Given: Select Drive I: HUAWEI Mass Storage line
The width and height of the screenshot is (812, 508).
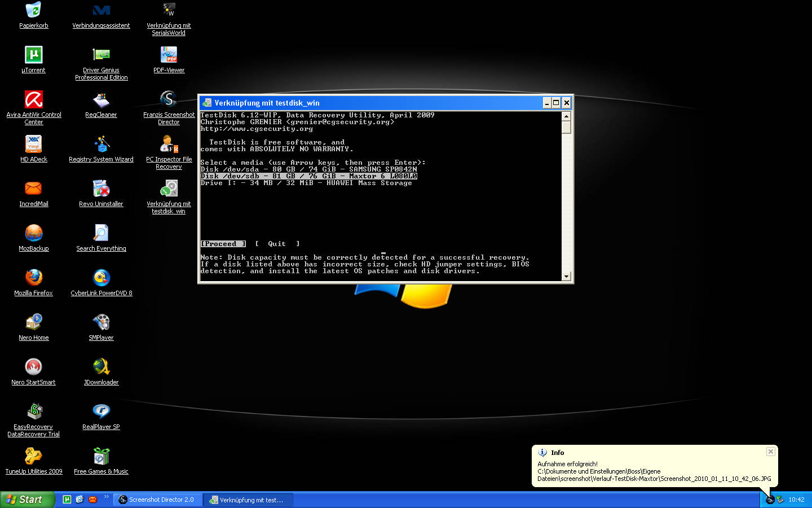Looking at the screenshot, I should [x=306, y=183].
